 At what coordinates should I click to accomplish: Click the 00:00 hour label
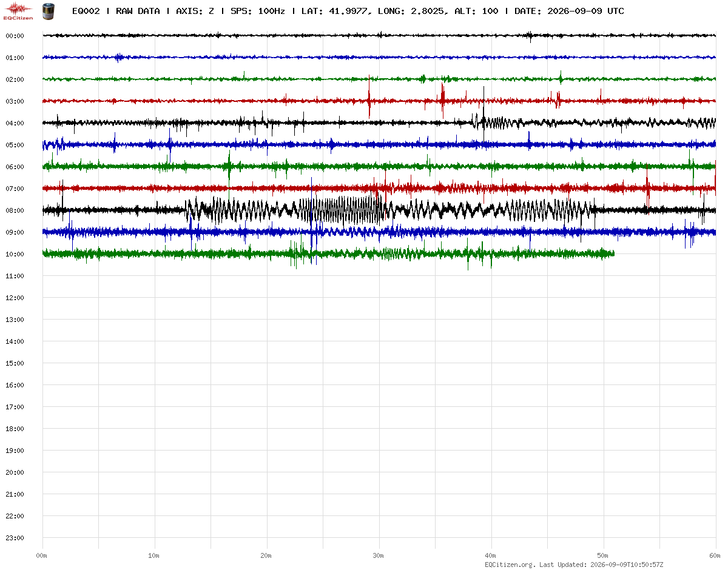[15, 36]
